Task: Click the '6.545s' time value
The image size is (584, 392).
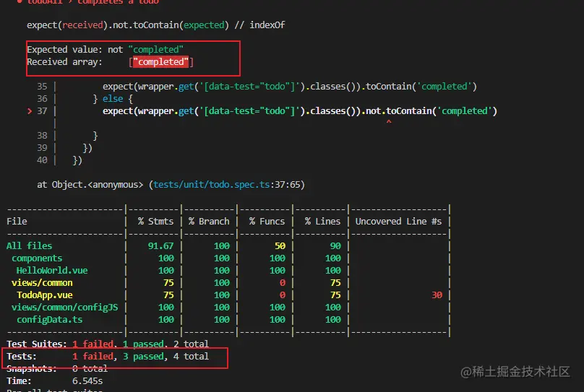Action: coord(87,381)
